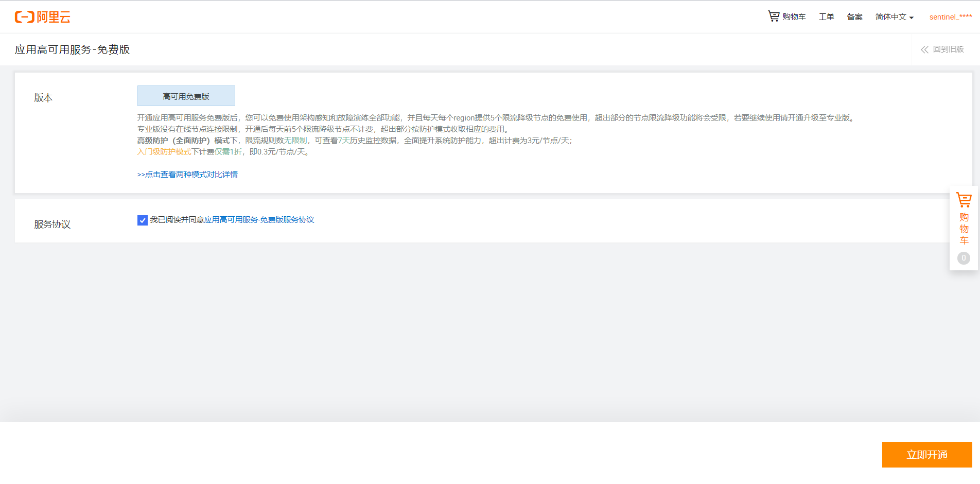
Task: Expand the 简体中文 language dropdown
Action: click(894, 17)
